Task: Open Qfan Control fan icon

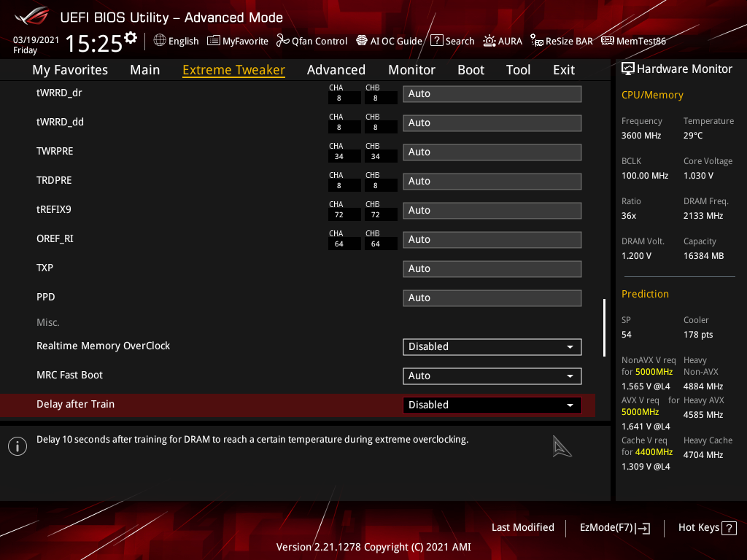Action: (282, 41)
